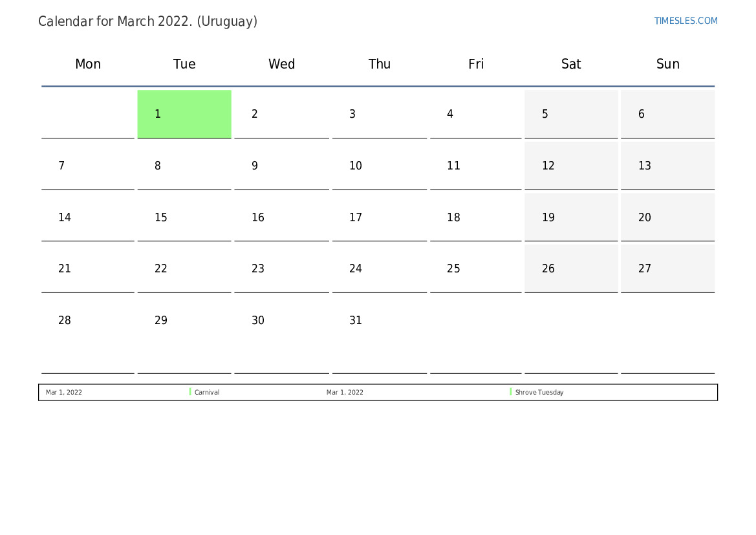
Task: Select day 28 in the calendar
Action: (x=88, y=335)
